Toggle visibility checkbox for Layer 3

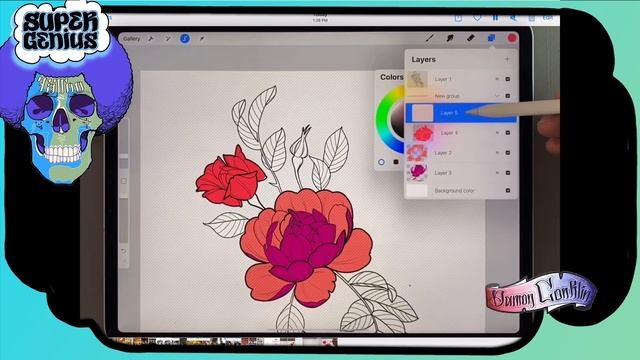508,173
